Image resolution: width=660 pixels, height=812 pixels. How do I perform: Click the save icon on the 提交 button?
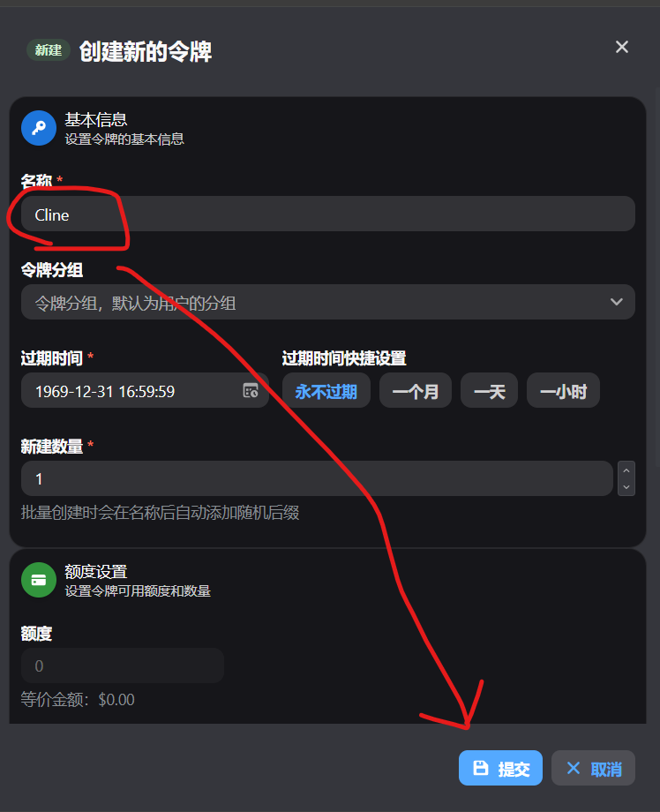pos(481,768)
